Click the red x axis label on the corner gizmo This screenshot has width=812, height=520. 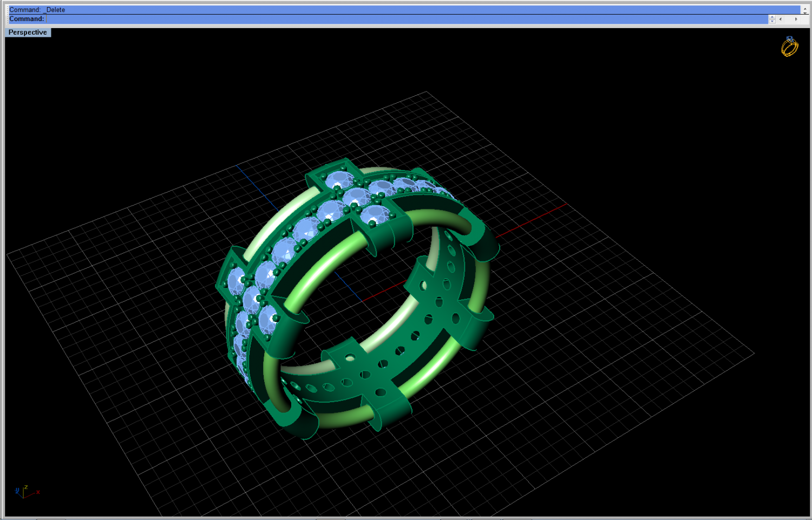pyautogui.click(x=38, y=492)
